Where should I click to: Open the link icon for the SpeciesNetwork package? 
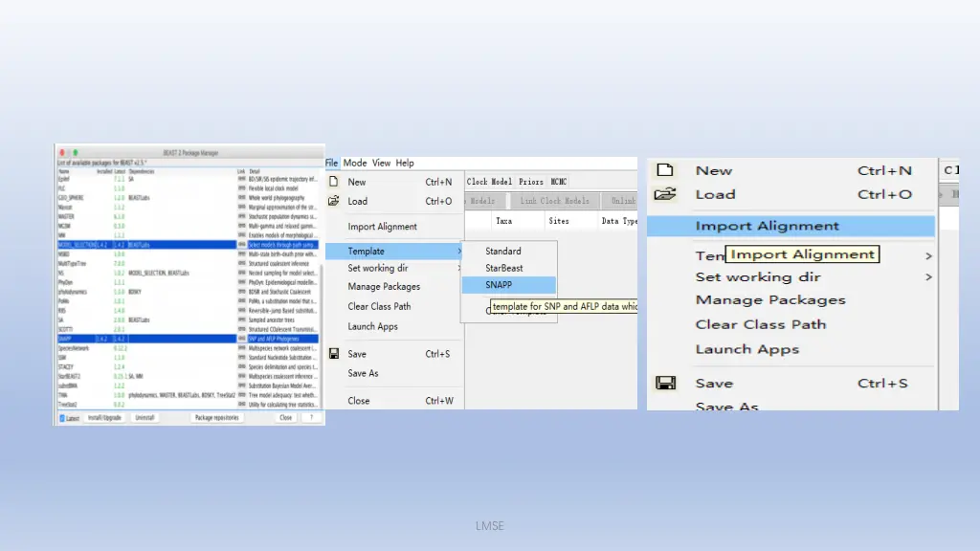pos(241,348)
